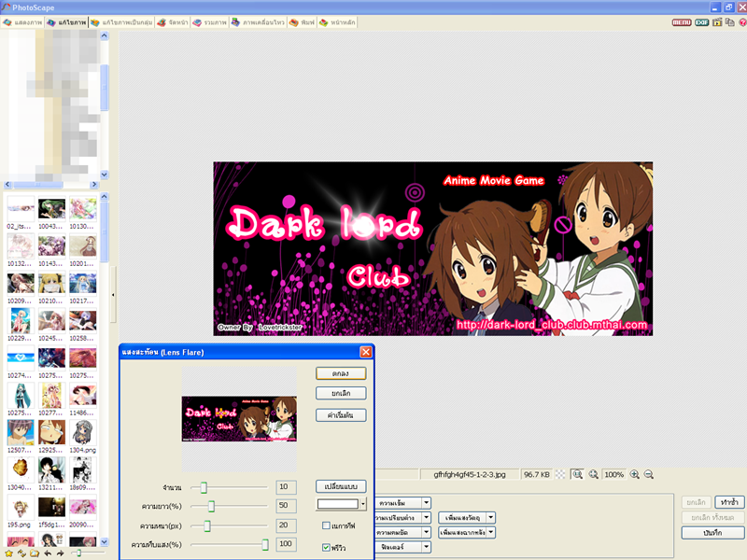Open the พิมพ์ (Print) tab
This screenshot has height=560, width=747.
(x=302, y=22)
